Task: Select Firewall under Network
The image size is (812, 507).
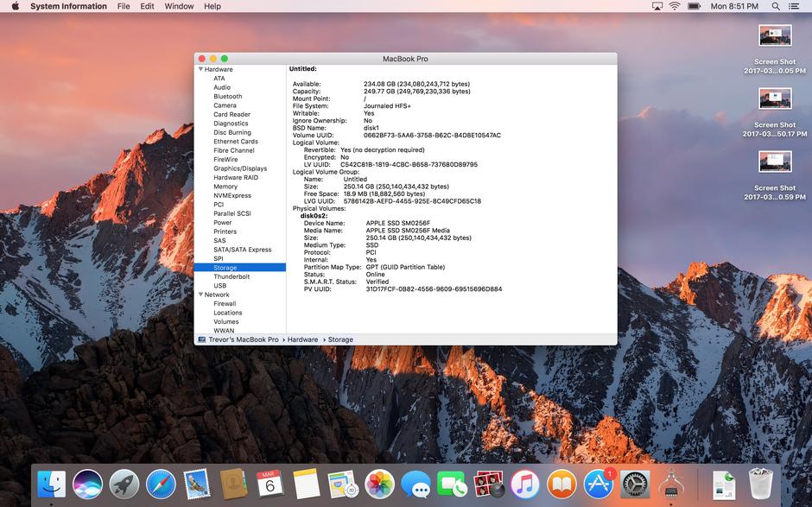Action: pyautogui.click(x=225, y=303)
